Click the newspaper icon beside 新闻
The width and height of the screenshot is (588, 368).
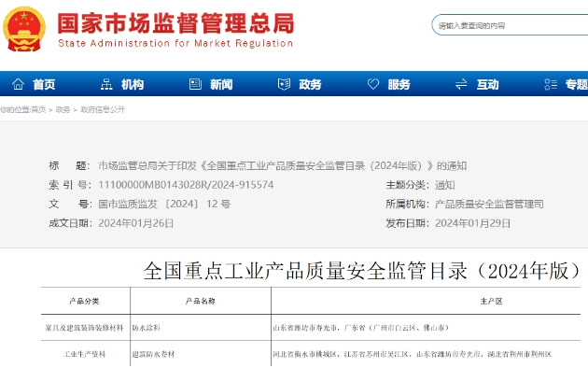click(x=195, y=84)
